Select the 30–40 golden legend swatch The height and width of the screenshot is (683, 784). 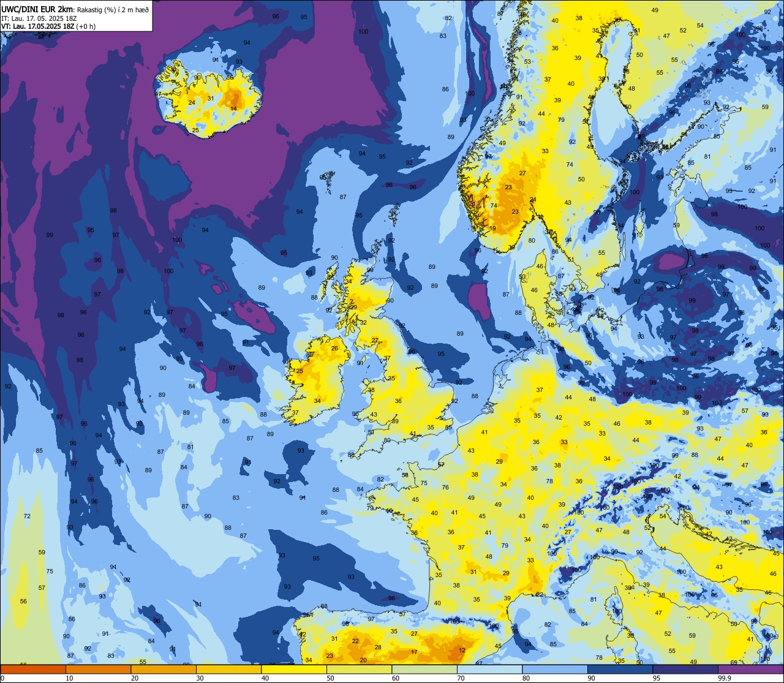tap(228, 670)
